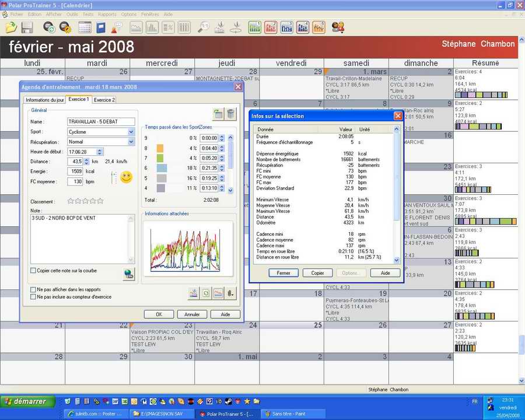
Task: Click the globe link icon below the note
Action: (x=129, y=273)
